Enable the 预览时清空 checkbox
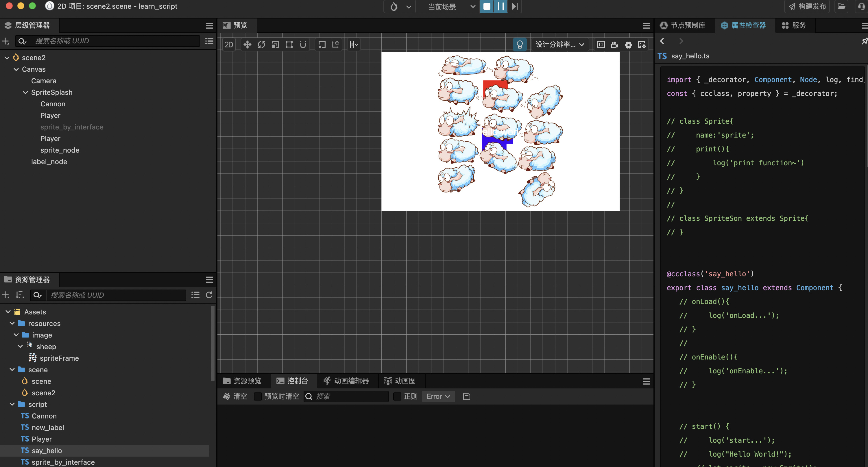Viewport: 868px width, 467px height. (258, 396)
